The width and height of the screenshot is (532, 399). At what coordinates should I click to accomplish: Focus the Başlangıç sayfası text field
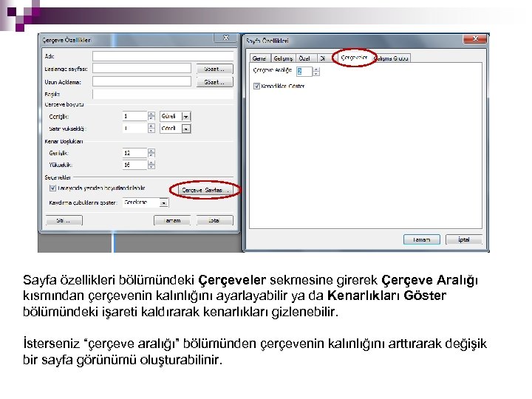tap(142, 69)
